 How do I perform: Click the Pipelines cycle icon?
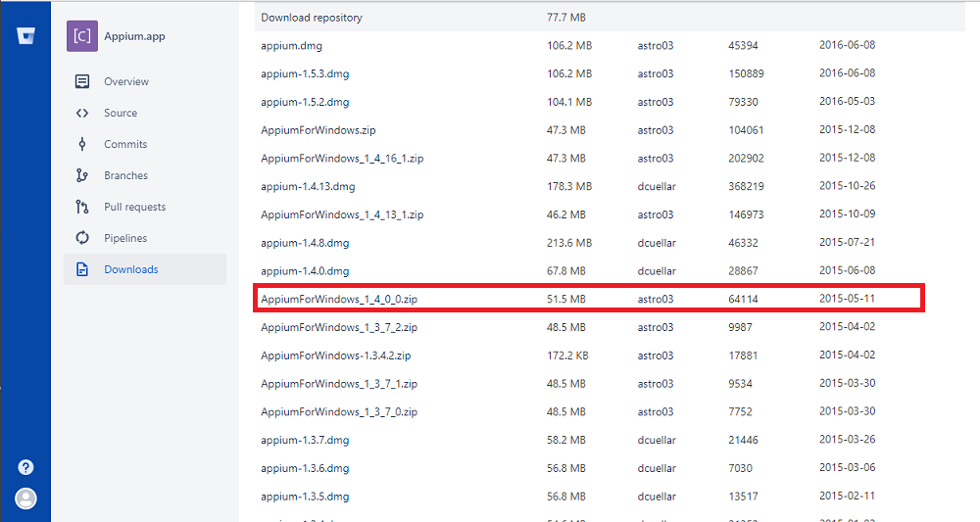click(x=82, y=238)
